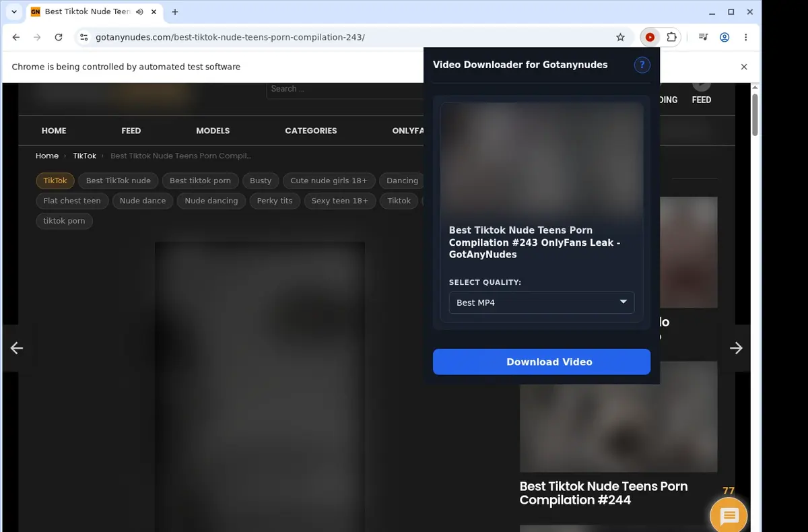Viewport: 808px width, 532px height.
Task: Click the browser back arrow
Action: coord(16,38)
